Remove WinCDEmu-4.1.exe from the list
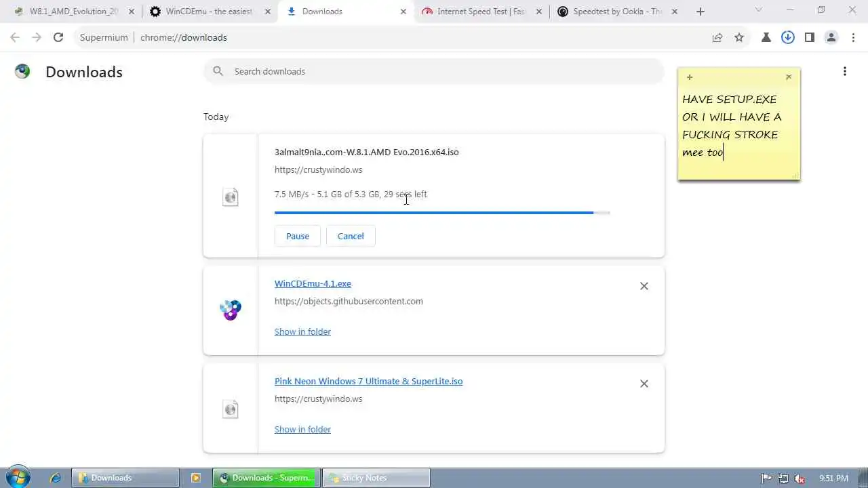Screen dimensions: 868x488 (x=644, y=286)
